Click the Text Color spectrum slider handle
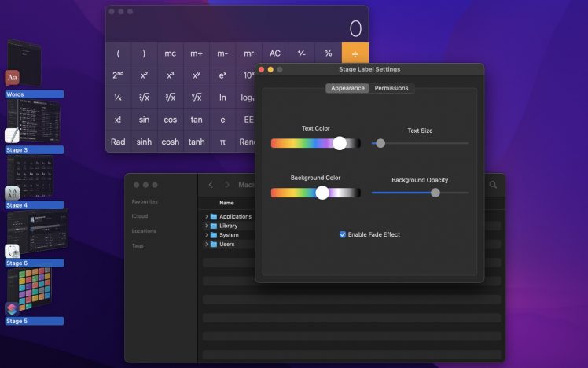 tap(340, 143)
